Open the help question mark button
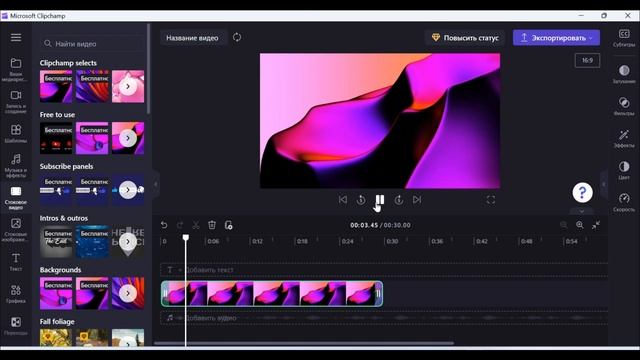This screenshot has height=360, width=640. tap(582, 193)
